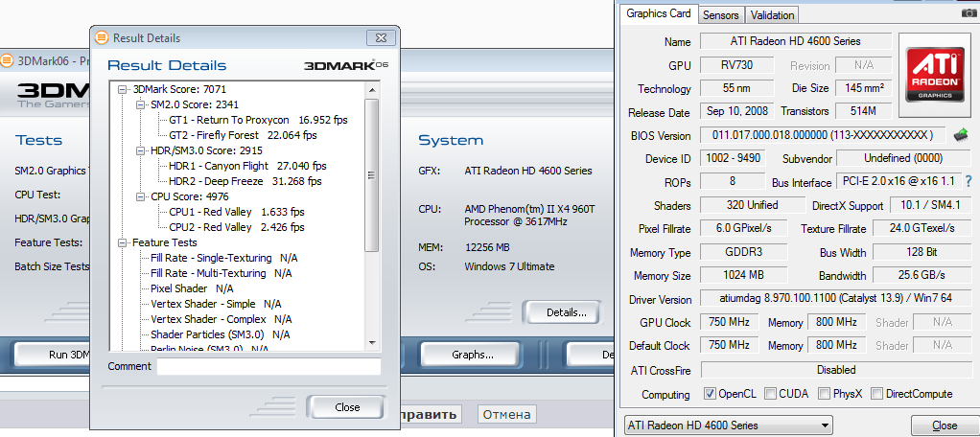The width and height of the screenshot is (980, 437).
Task: Click the Result Details scroll up arrow
Action: [372, 89]
